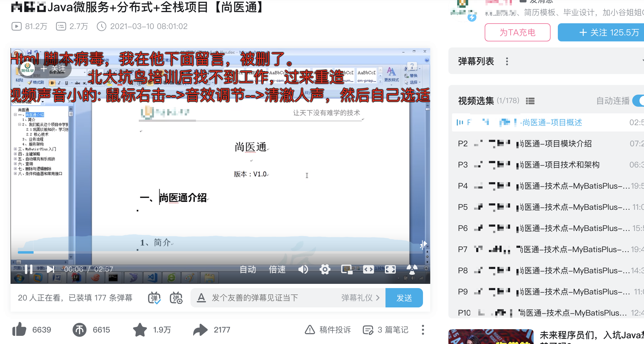The height and width of the screenshot is (344, 644).
Task: Pause the video with the pause icon
Action: click(28, 269)
